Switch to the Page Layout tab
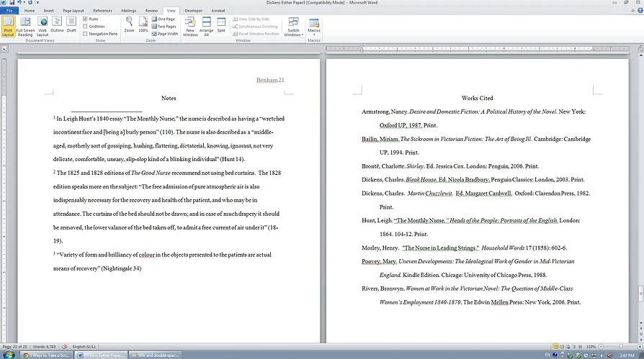 tap(73, 11)
